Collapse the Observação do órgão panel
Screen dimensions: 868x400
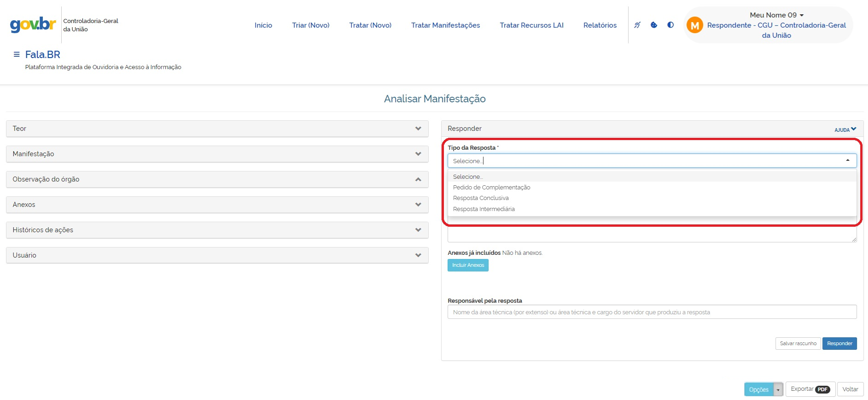[x=418, y=179]
